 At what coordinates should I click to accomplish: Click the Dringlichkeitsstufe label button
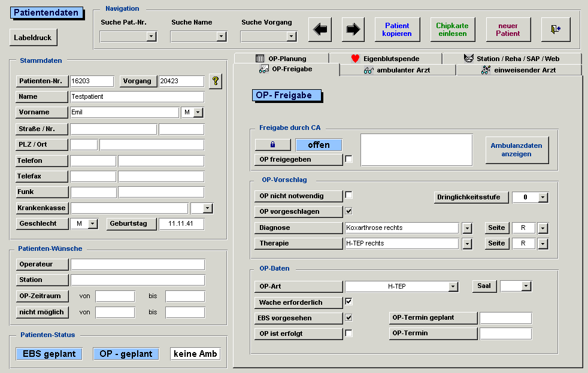[471, 197]
